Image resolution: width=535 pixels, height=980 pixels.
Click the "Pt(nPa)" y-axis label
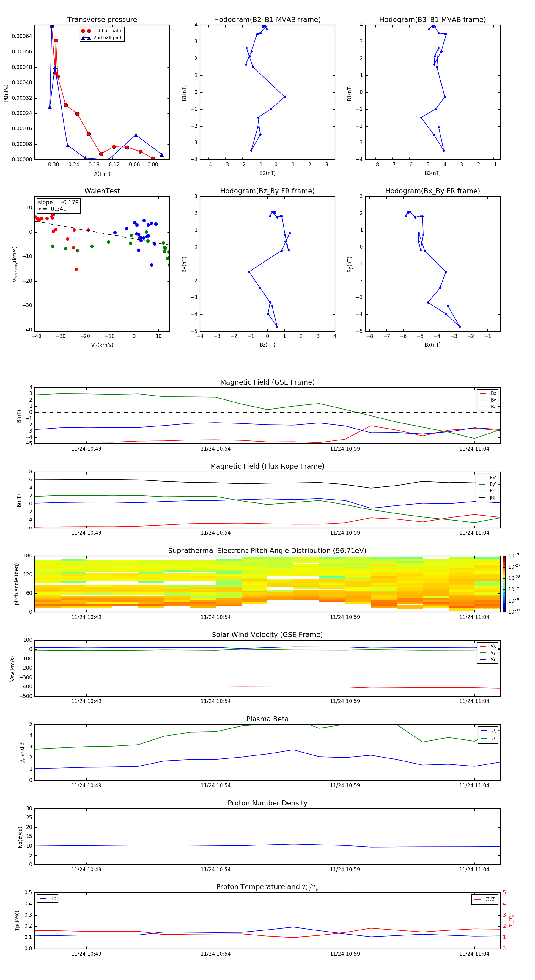[x=6, y=93]
